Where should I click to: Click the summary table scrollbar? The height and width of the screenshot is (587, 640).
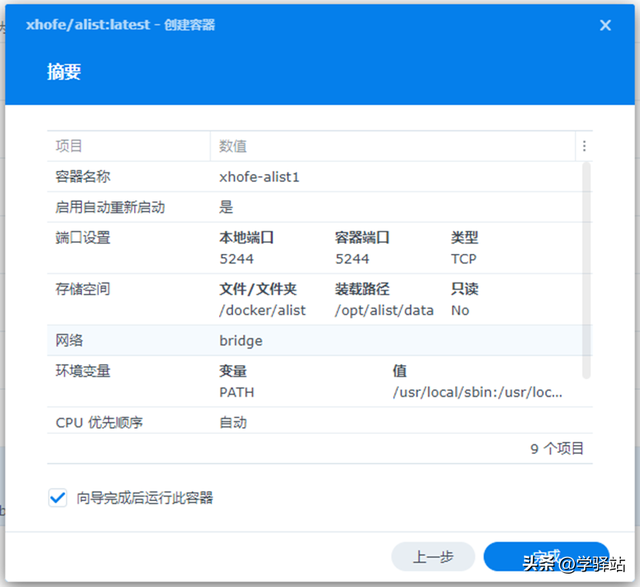[586, 270]
